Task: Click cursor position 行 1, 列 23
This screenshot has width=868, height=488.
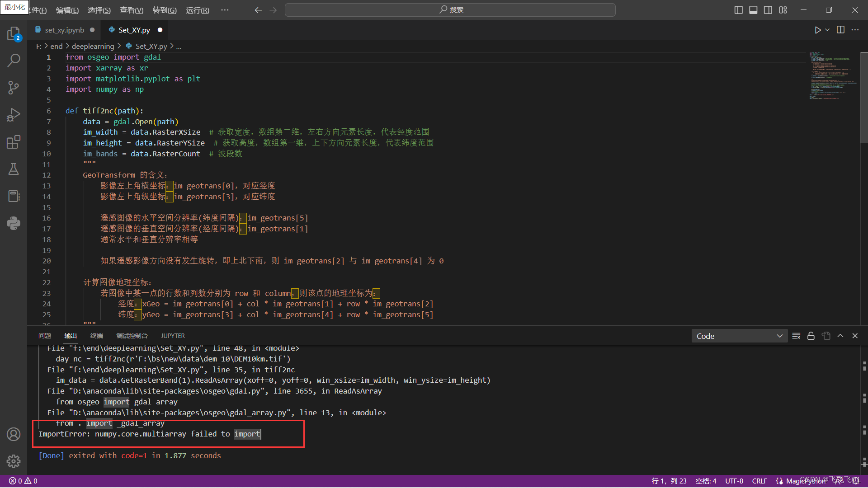Action: [669, 481]
